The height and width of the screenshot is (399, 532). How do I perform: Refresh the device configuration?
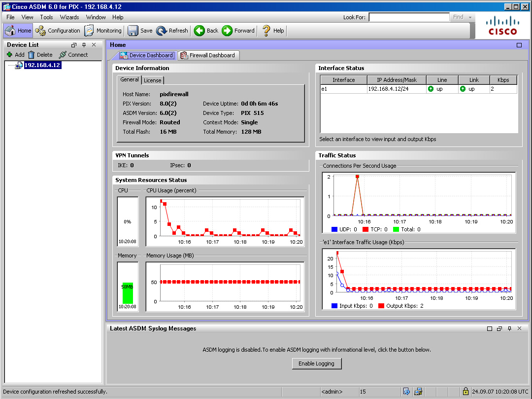tap(162, 31)
